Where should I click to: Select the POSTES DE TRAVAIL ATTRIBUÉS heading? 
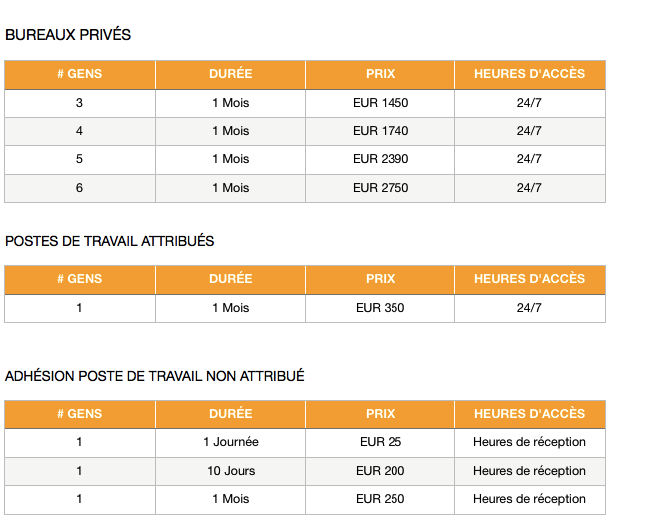point(109,241)
